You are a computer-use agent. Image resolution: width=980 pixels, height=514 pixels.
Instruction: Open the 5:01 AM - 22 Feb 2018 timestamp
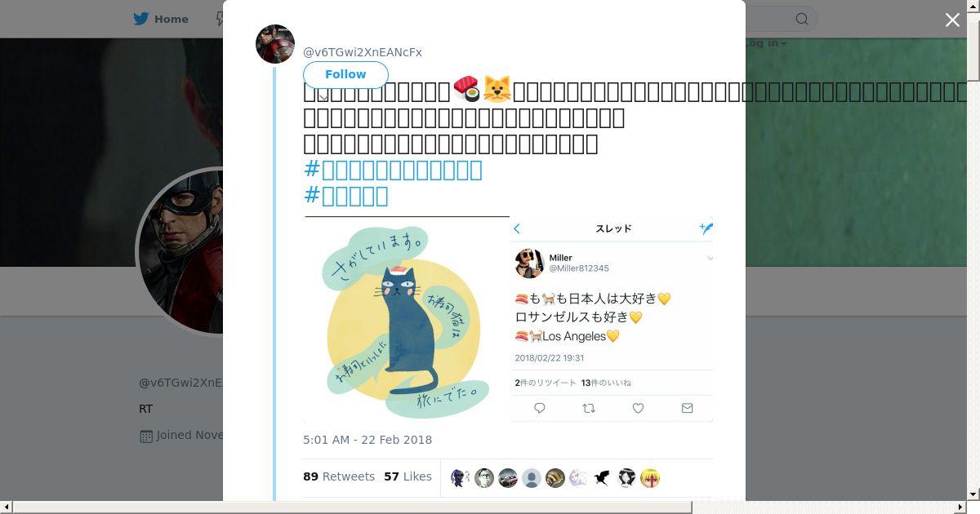coord(367,440)
